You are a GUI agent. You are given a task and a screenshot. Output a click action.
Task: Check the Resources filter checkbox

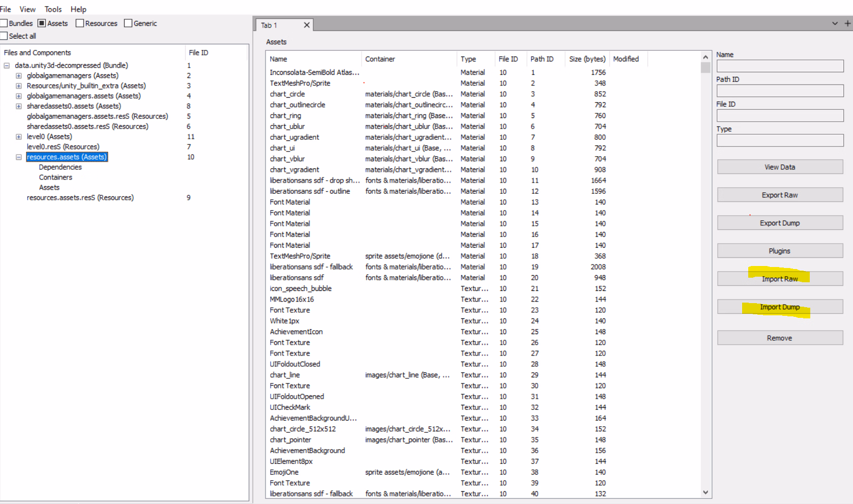pyautogui.click(x=80, y=23)
